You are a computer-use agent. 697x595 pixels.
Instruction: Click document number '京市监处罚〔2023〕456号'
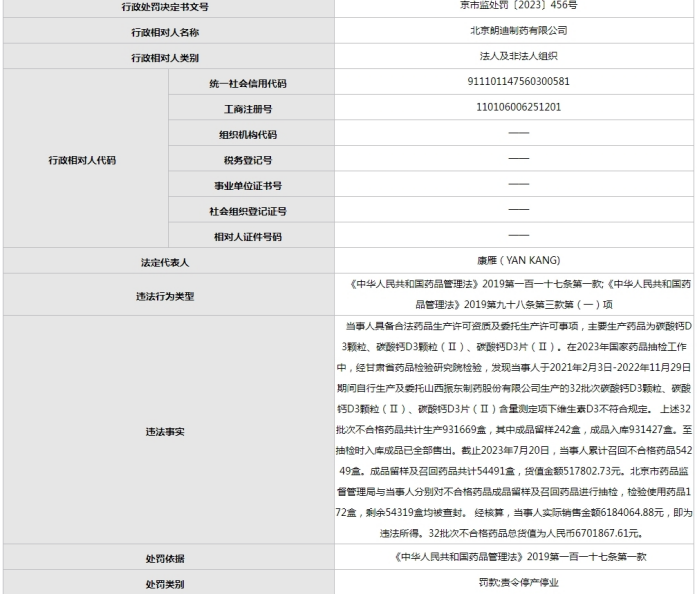pos(518,5)
